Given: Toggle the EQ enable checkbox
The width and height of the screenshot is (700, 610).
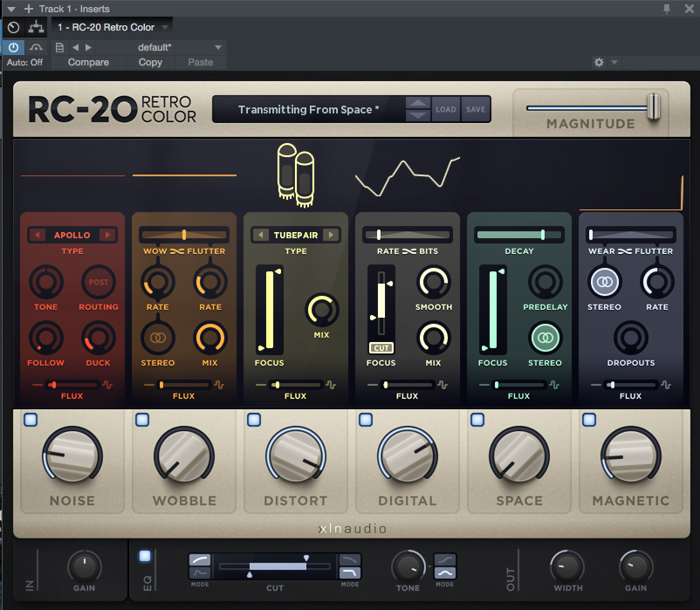Looking at the screenshot, I should pyautogui.click(x=145, y=556).
